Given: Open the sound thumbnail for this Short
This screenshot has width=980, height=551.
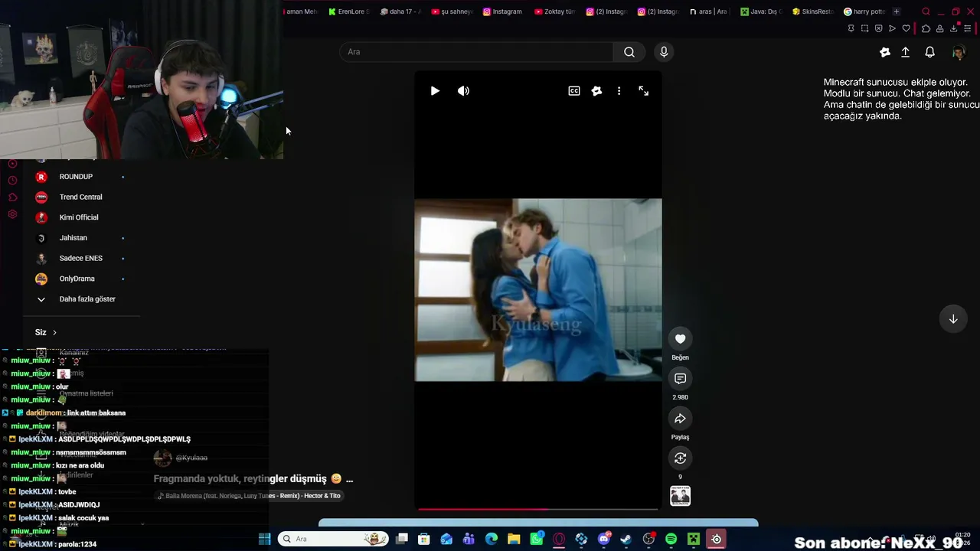Looking at the screenshot, I should click(680, 496).
